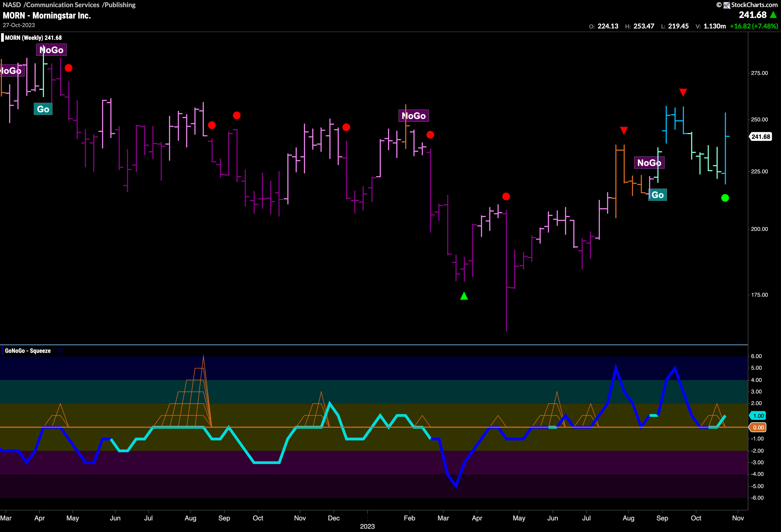
Task: Click the 175.00 price axis label
Action: (759, 295)
